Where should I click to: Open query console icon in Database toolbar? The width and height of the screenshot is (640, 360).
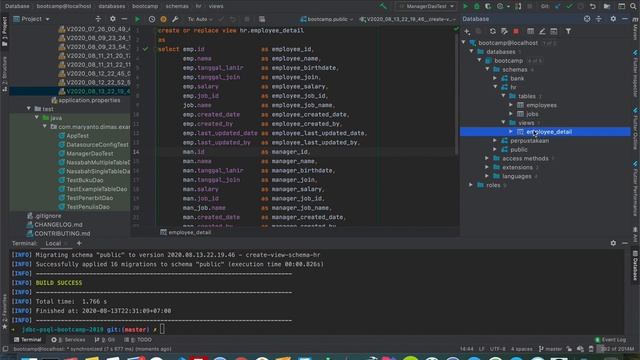pyautogui.click(x=554, y=31)
